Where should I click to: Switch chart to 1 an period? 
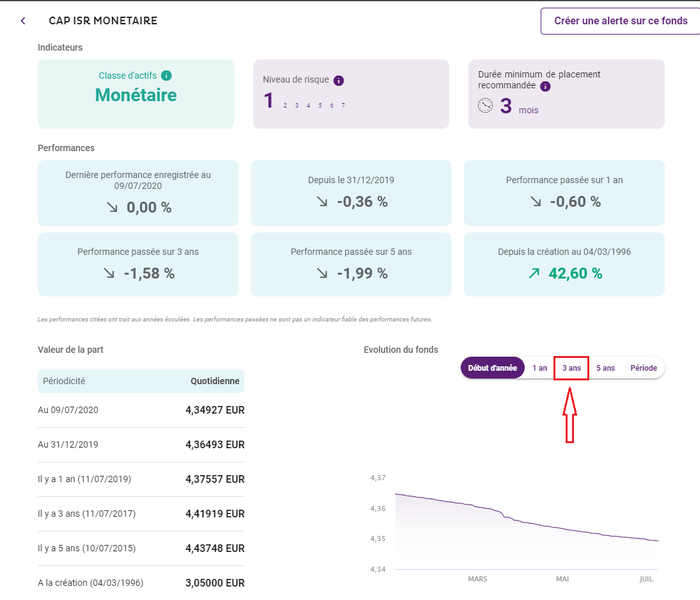[x=539, y=368]
